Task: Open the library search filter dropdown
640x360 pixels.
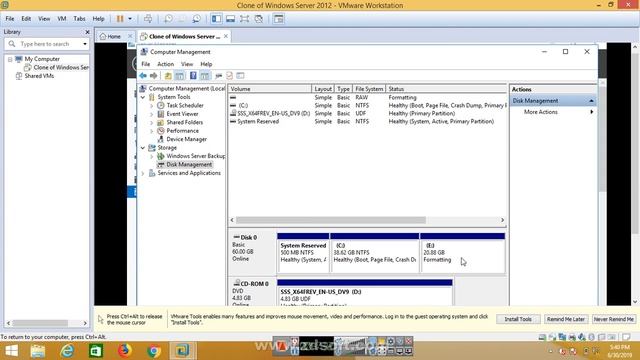Action: pyautogui.click(x=85, y=44)
